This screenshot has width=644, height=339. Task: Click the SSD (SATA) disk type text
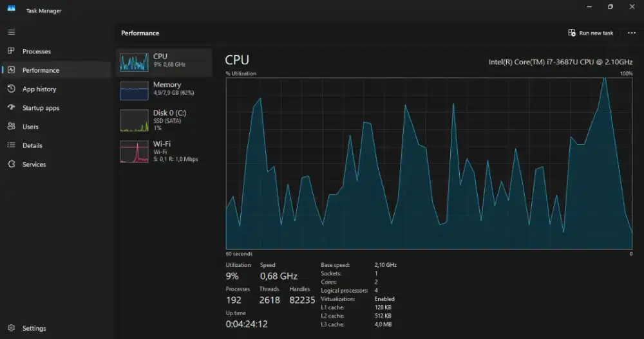click(x=167, y=121)
